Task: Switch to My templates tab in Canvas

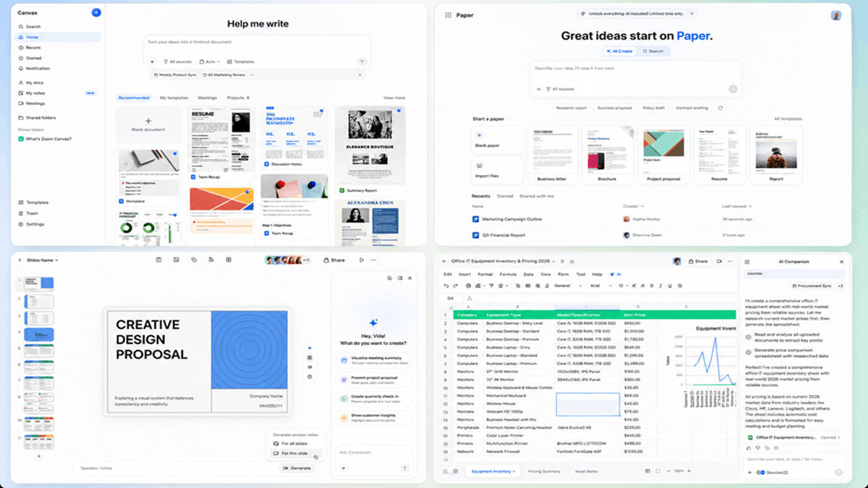Action: point(174,98)
